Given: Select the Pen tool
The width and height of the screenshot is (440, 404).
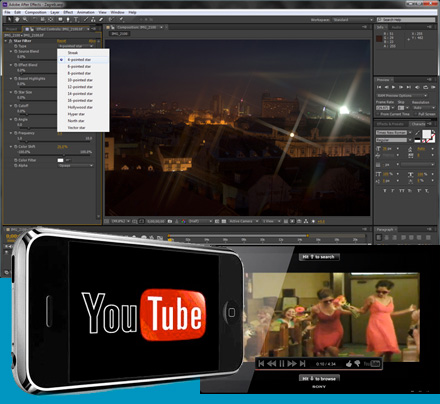Looking at the screenshot, I should (68, 20).
